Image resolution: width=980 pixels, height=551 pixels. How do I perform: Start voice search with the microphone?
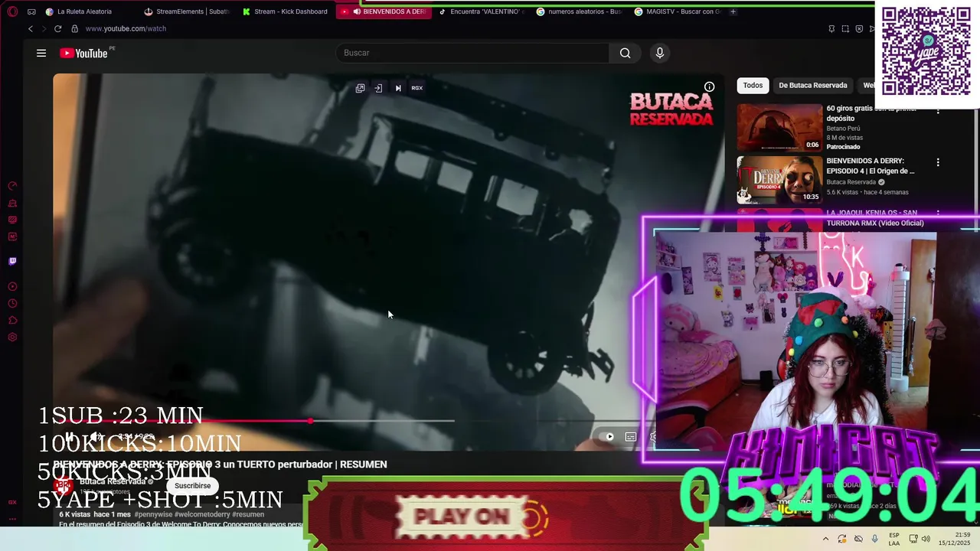tap(660, 53)
